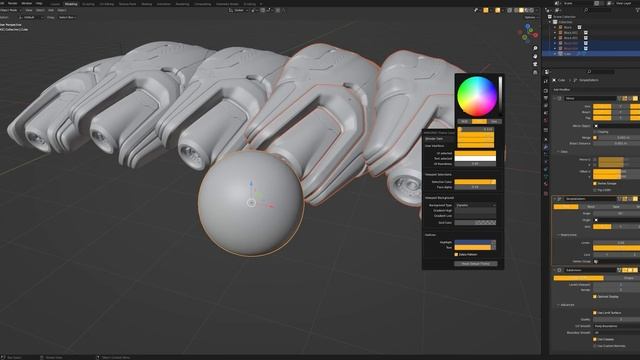Select the rightmost viewport shading mode icon
Screen dimensions: 640x360
tap(531, 10)
